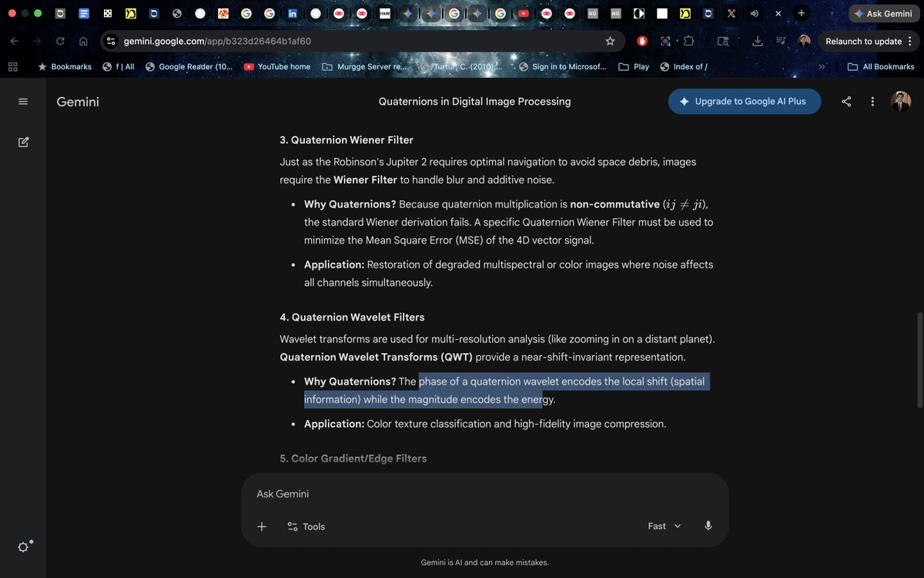Open Gemini settings and help gear icon
Viewport: 924px width, 578px height.
click(x=23, y=546)
